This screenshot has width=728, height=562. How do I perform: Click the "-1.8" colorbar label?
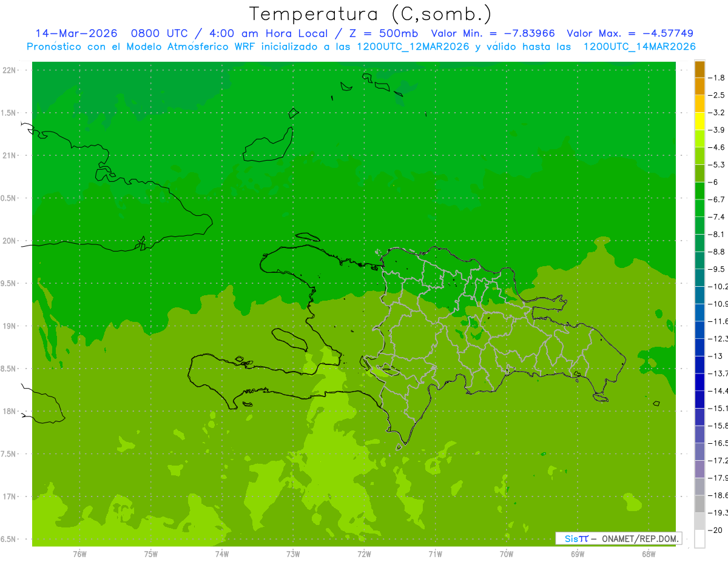717,78
